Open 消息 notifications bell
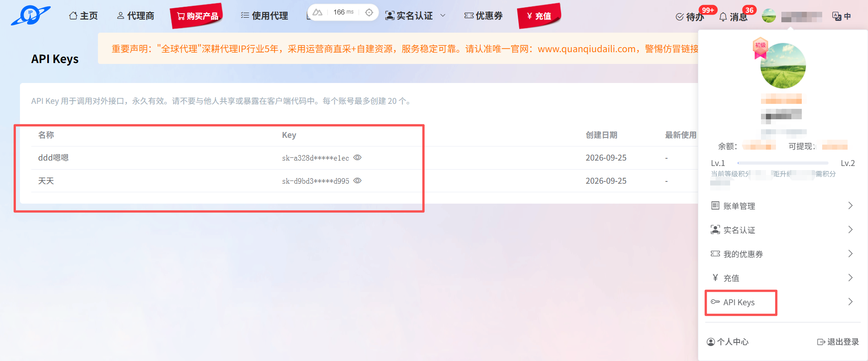Viewport: 868px width, 361px height. tap(733, 17)
